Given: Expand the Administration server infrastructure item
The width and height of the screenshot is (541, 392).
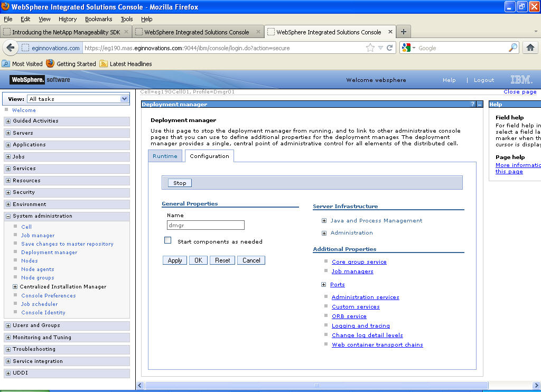Looking at the screenshot, I should (x=324, y=234).
